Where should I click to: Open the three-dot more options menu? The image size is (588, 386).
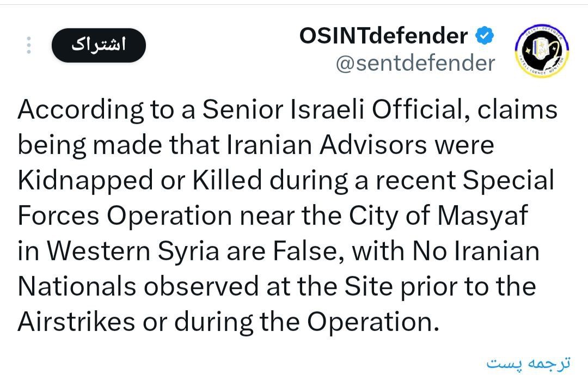point(29,45)
